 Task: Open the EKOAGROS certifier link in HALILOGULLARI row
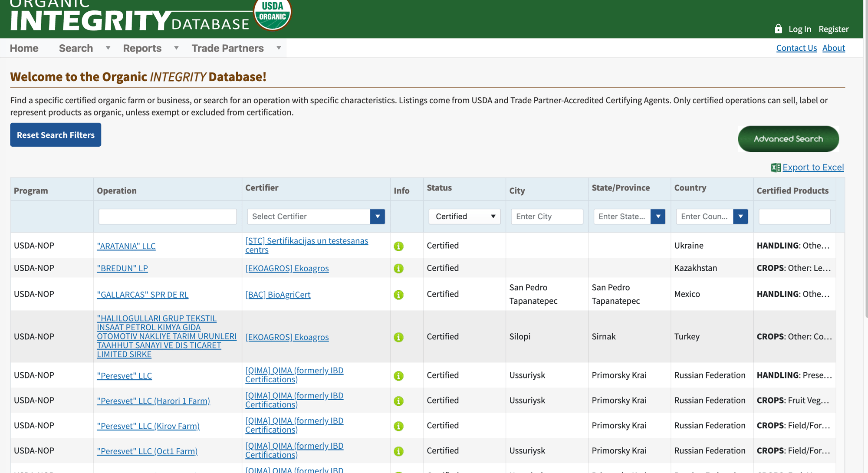(x=287, y=337)
